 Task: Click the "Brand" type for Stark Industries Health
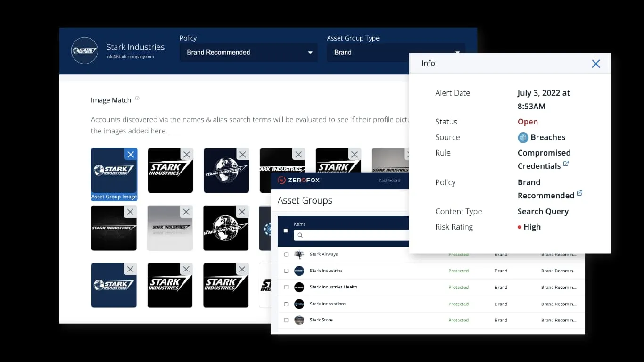(x=501, y=287)
